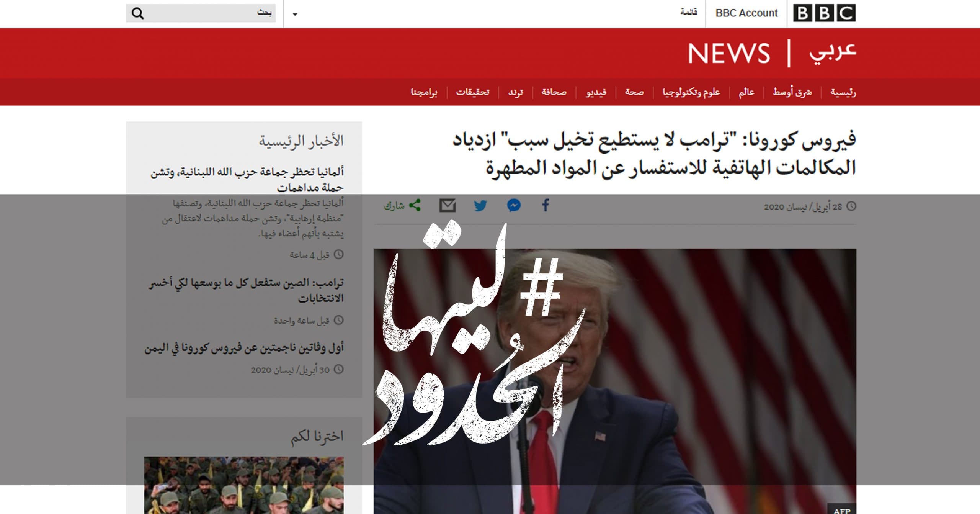This screenshot has height=514, width=980.
Task: Open headline أول وفاتين ناجمتين عن فيروس كورونا
Action: pyautogui.click(x=244, y=348)
